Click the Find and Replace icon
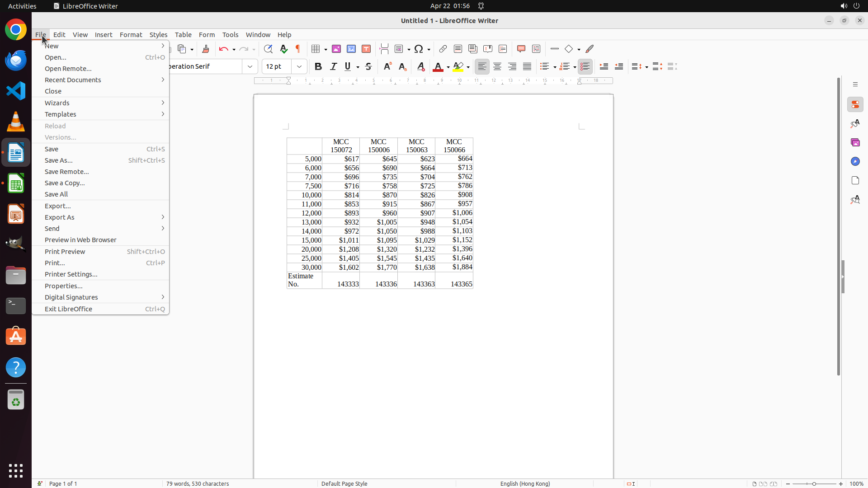 268,49
